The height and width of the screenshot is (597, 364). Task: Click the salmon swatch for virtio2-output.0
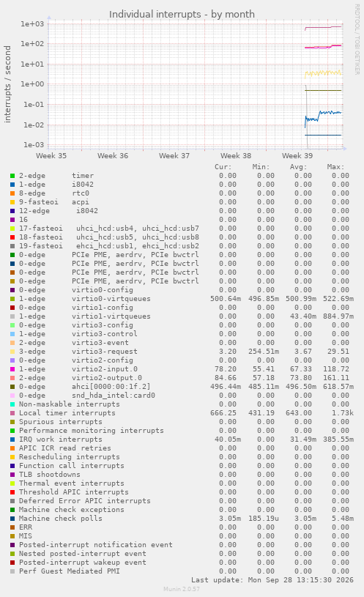click(x=12, y=378)
